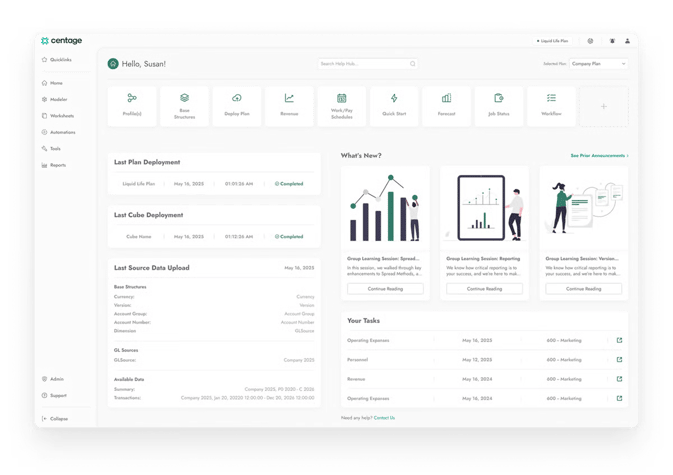The width and height of the screenshot is (673, 475).
Task: Open the Base Structures tile
Action: pos(185,104)
